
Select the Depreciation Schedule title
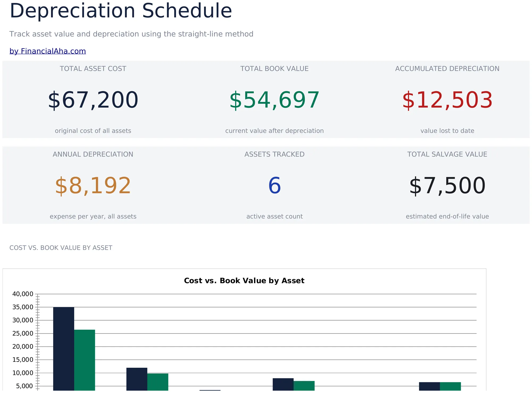[121, 11]
